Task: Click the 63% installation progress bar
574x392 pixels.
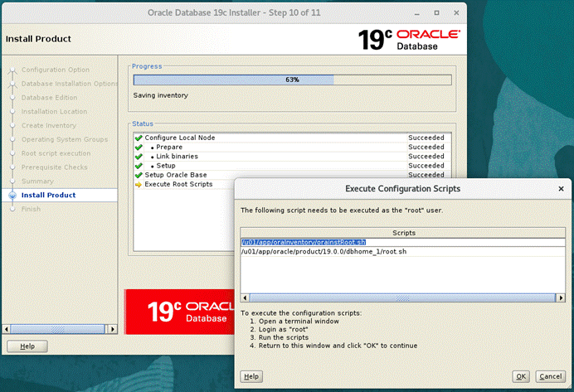Action: click(x=293, y=80)
